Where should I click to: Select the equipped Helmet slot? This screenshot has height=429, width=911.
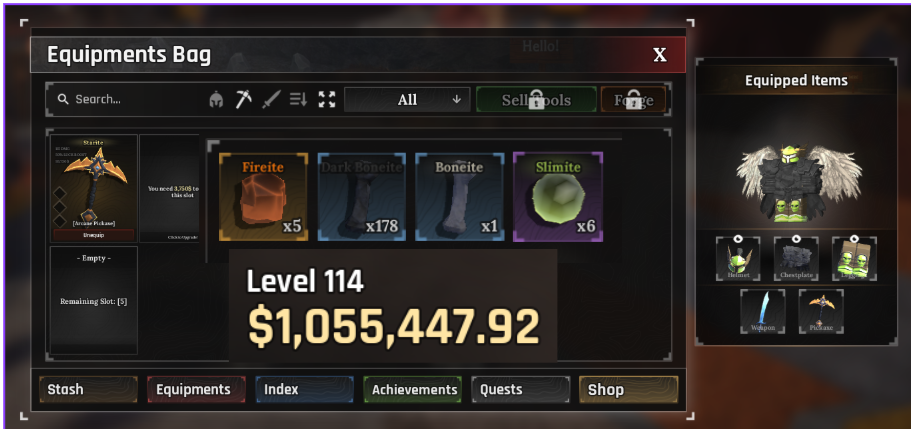pos(738,259)
